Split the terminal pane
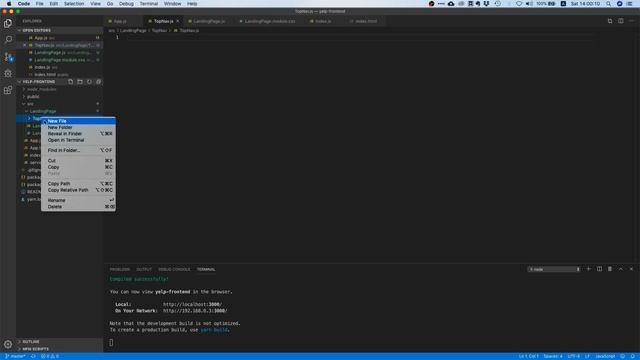Screen dimensions: 640x360 point(599,269)
